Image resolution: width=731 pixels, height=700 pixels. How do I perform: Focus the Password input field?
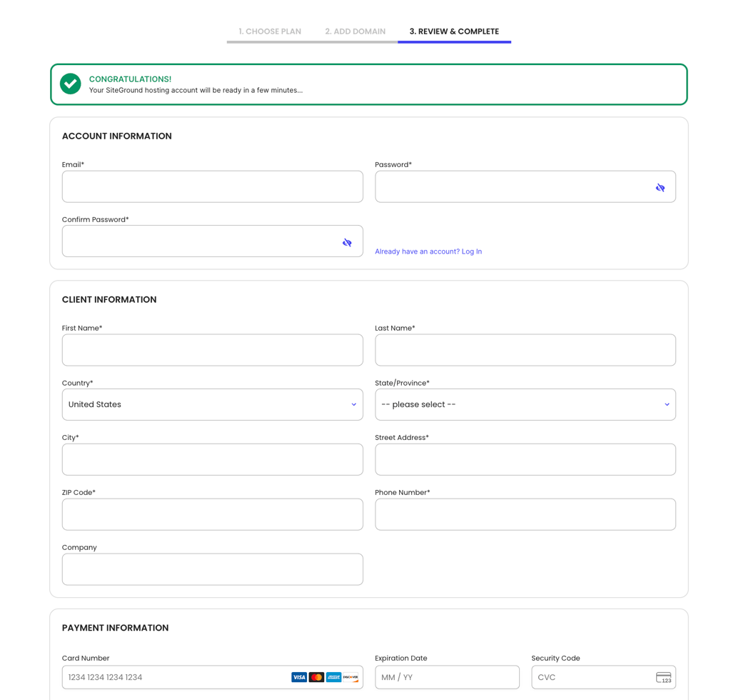[x=525, y=186]
